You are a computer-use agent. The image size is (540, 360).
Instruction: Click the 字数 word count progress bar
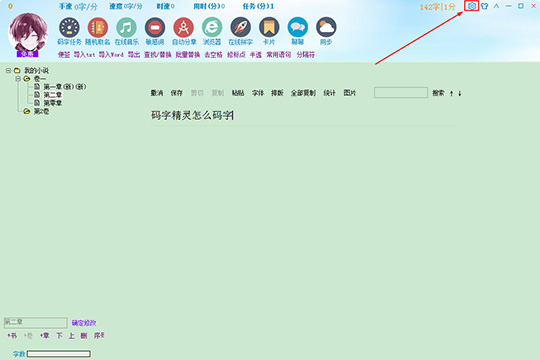(x=59, y=354)
